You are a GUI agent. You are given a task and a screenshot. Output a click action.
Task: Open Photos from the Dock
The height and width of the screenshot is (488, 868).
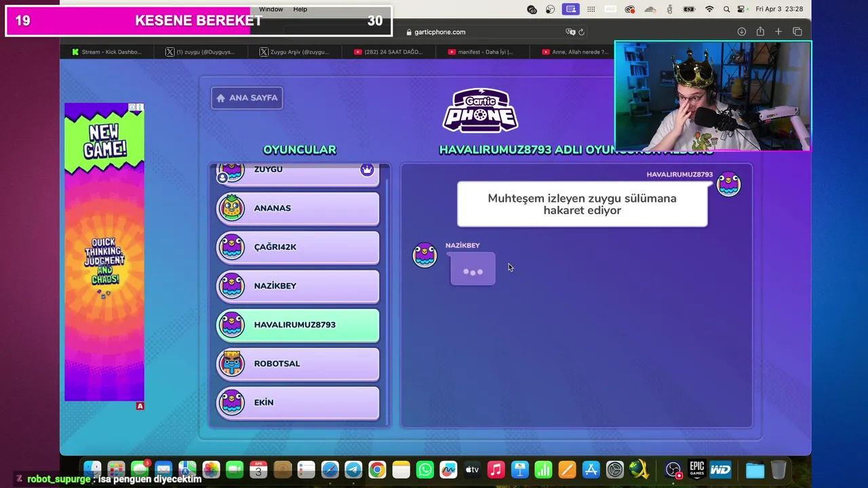point(211,469)
